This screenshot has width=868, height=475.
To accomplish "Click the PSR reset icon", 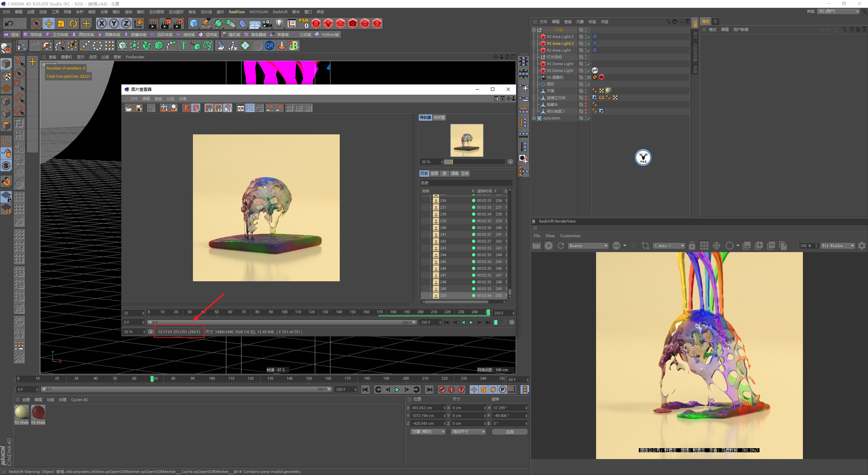I will 304,23.
